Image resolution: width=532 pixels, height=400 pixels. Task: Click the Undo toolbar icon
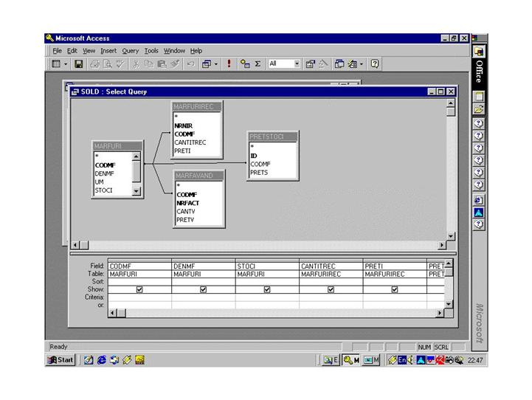[x=190, y=64]
